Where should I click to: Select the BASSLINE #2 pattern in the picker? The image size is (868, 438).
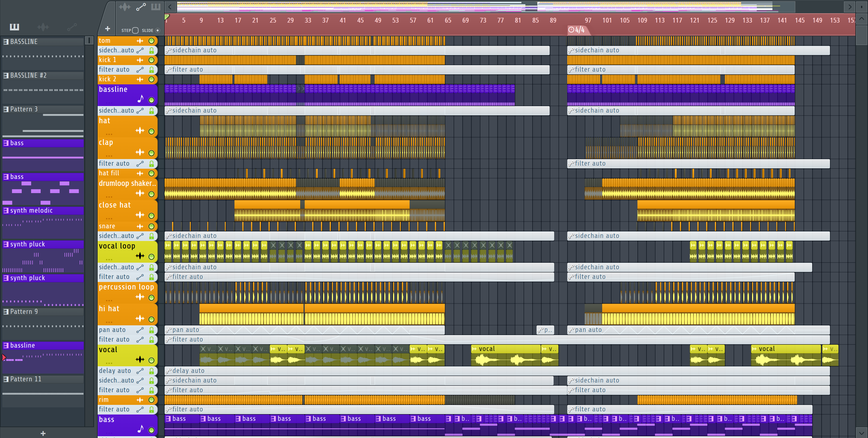pyautogui.click(x=28, y=75)
